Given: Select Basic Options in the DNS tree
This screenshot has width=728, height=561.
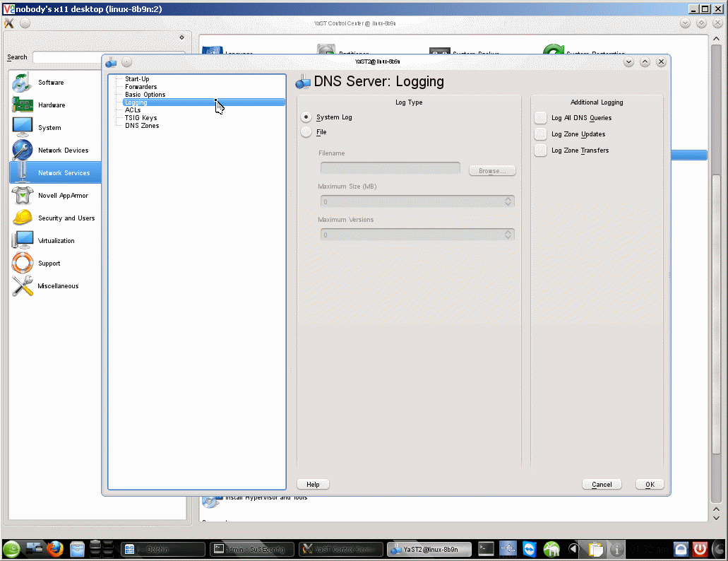Looking at the screenshot, I should point(145,95).
